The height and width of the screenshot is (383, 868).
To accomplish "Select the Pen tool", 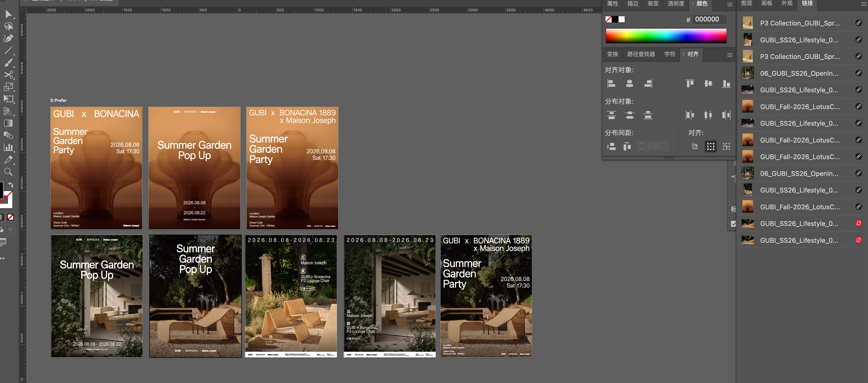I will [x=9, y=38].
